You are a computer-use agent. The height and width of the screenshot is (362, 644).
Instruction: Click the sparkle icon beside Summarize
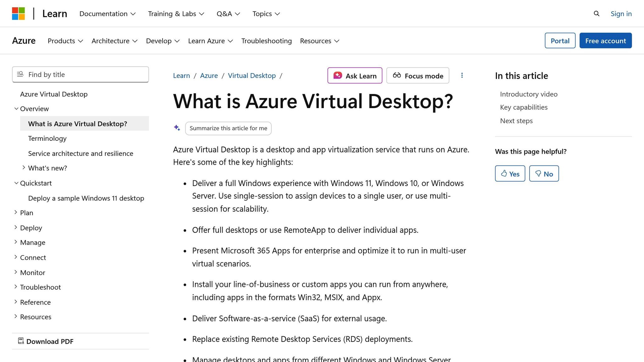(x=177, y=128)
